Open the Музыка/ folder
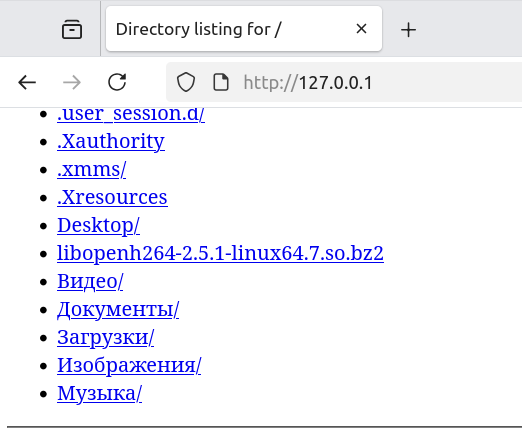 pyautogui.click(x=99, y=394)
